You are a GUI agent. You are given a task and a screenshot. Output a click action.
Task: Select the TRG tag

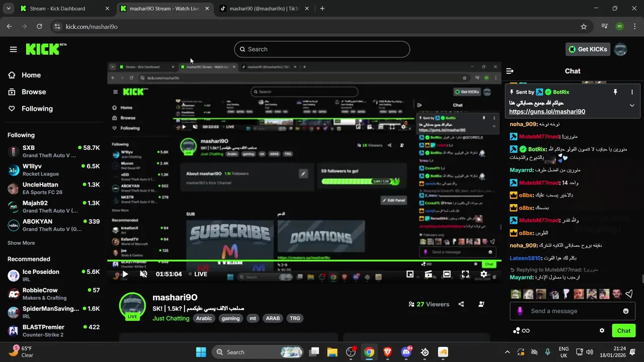[295, 318]
